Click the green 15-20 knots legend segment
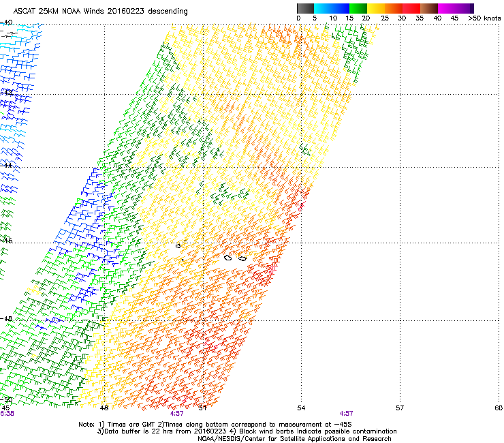The width and height of the screenshot is (504, 443). pyautogui.click(x=358, y=8)
